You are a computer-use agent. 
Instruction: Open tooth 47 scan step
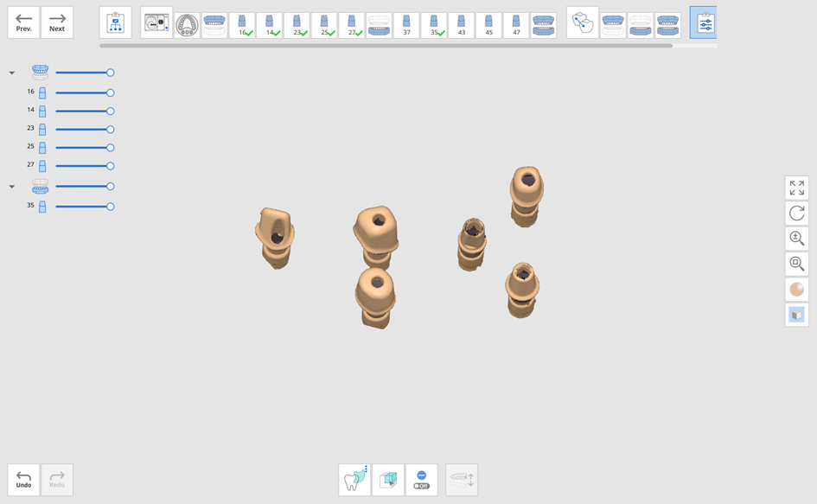[516, 25]
